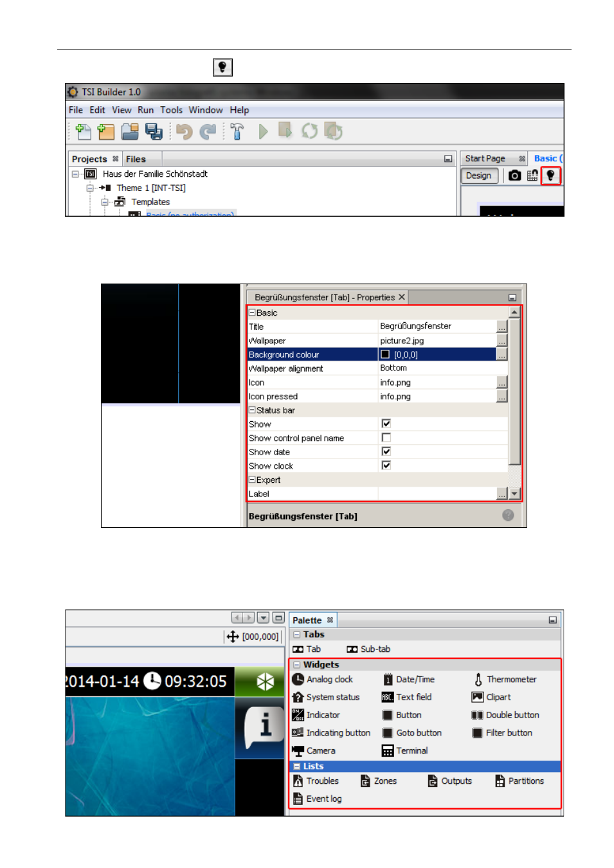Click the Properties scrollbar down arrow

click(514, 494)
